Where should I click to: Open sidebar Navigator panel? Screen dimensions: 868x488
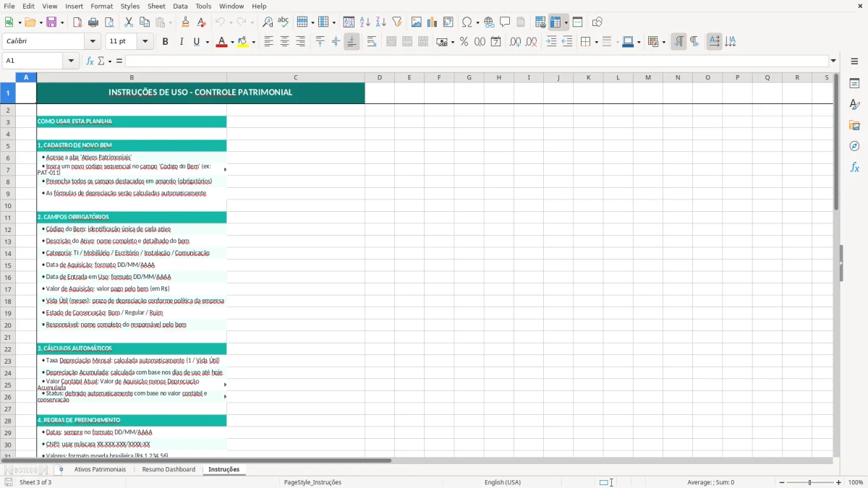tap(854, 146)
